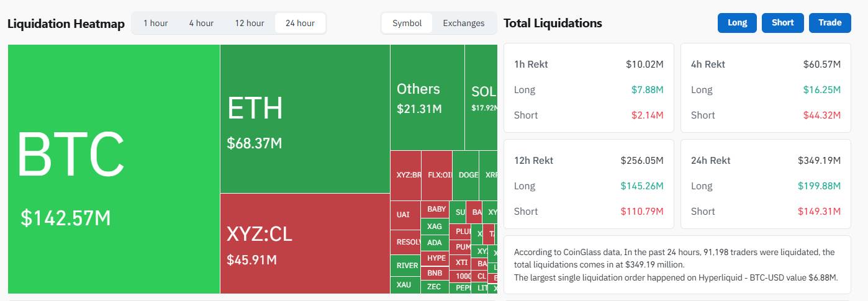Toggle heatmap view to Symbol
The height and width of the screenshot is (301, 868).
407,24
